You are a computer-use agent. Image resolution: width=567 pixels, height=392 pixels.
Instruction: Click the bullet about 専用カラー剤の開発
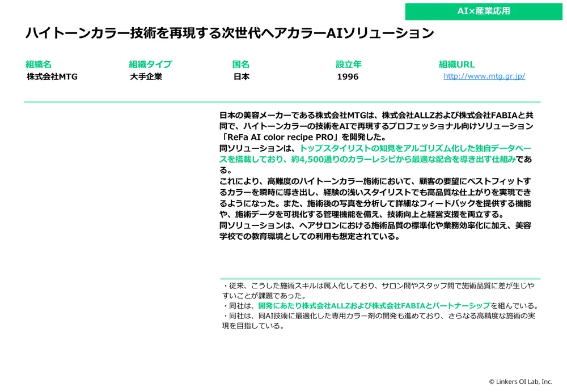[x=378, y=316]
